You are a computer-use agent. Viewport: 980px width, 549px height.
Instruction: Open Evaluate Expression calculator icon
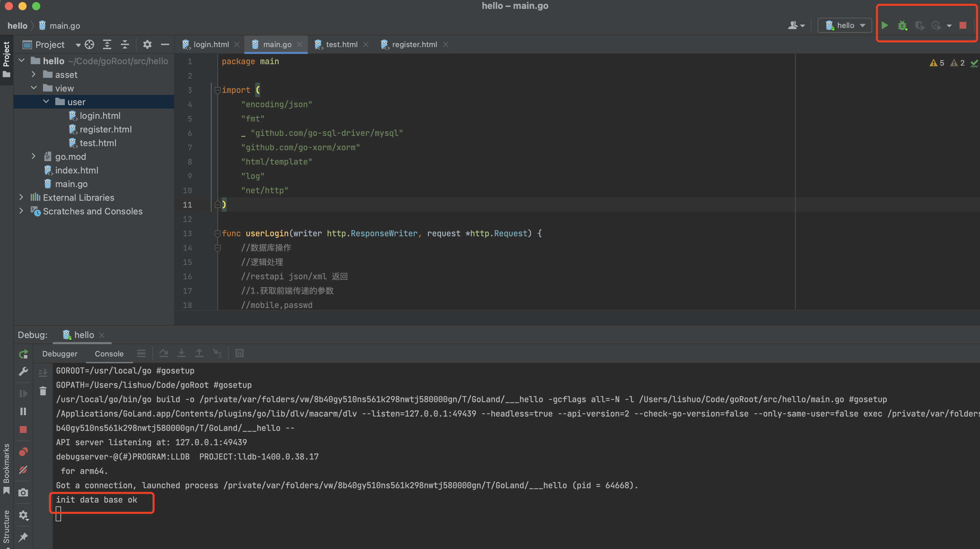pyautogui.click(x=239, y=354)
